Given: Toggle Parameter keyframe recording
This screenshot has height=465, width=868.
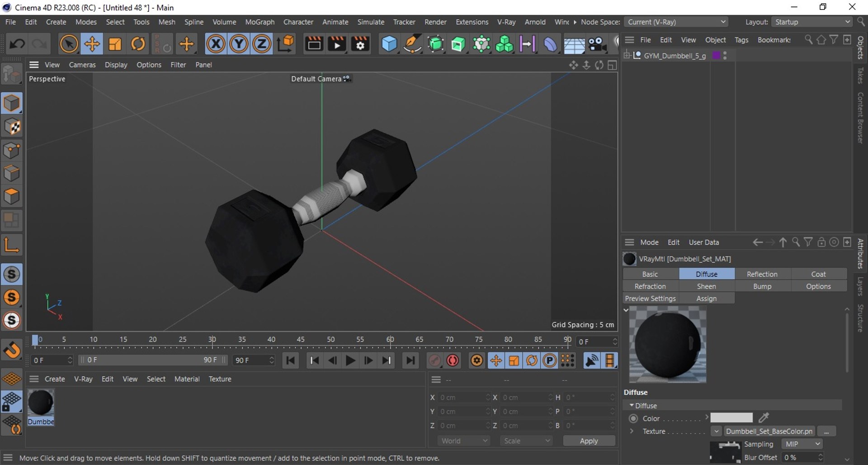Looking at the screenshot, I should click(549, 360).
